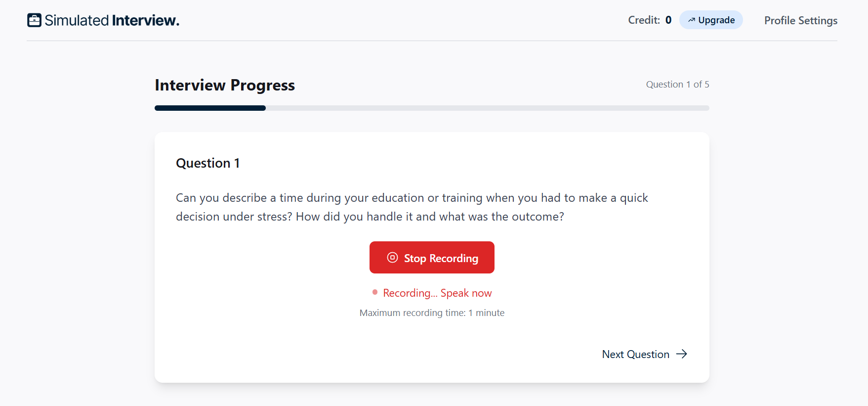This screenshot has width=868, height=406.
Task: Click the arrow icon after Next Question
Action: pyautogui.click(x=682, y=354)
